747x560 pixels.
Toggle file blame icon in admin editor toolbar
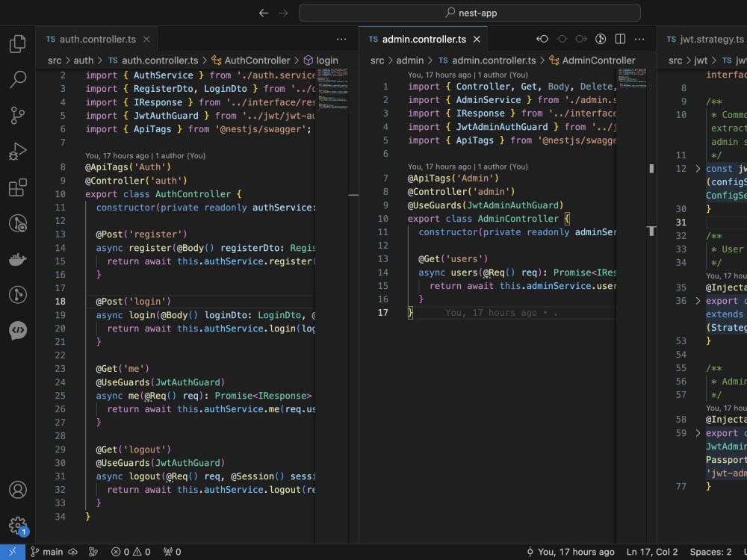point(601,39)
